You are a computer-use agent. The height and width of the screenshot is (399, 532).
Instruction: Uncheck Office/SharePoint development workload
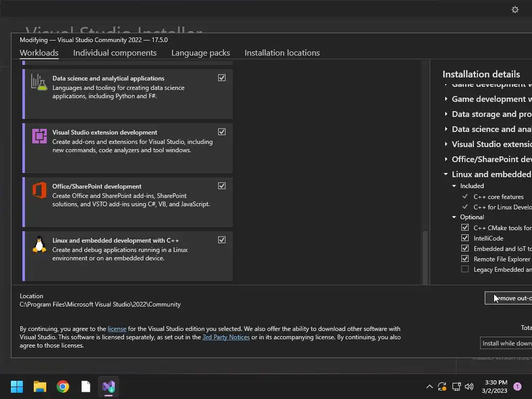[x=222, y=185]
